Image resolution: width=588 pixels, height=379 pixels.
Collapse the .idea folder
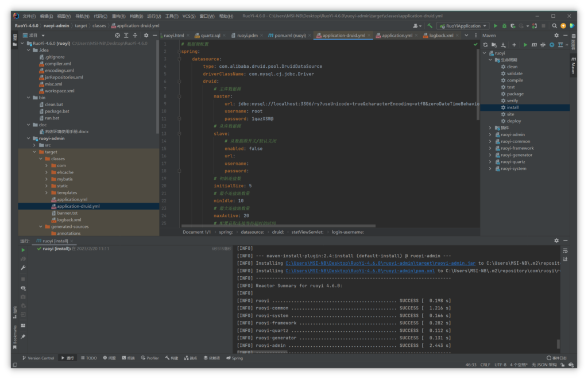pyautogui.click(x=29, y=50)
